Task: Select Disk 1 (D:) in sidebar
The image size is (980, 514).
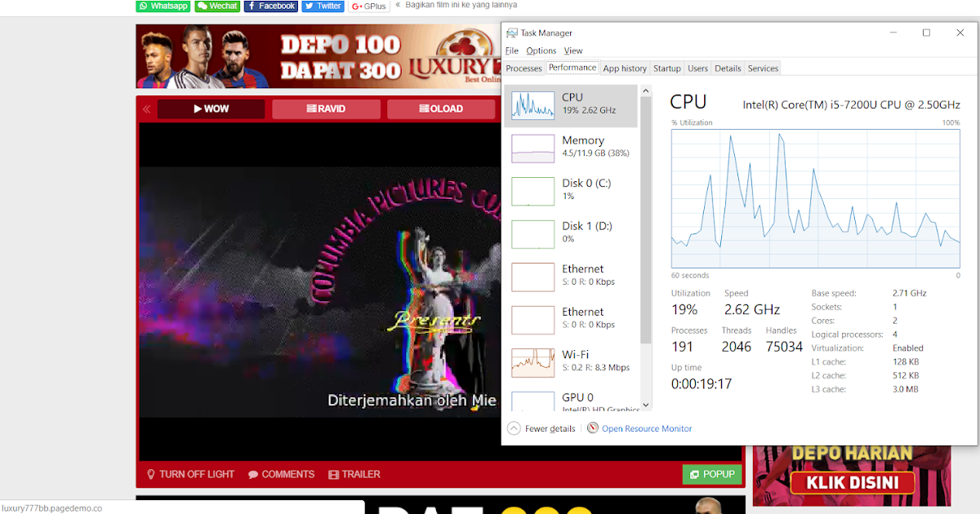Action: [x=571, y=233]
